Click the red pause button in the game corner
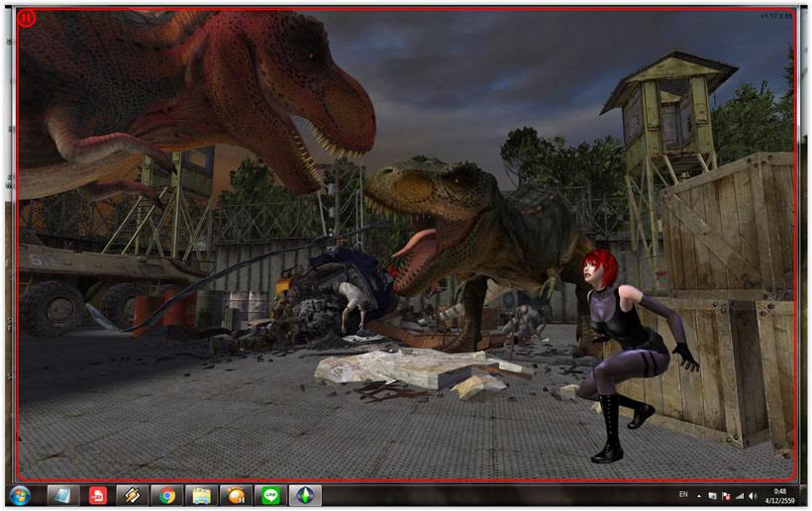The height and width of the screenshot is (511, 812). coord(26,19)
